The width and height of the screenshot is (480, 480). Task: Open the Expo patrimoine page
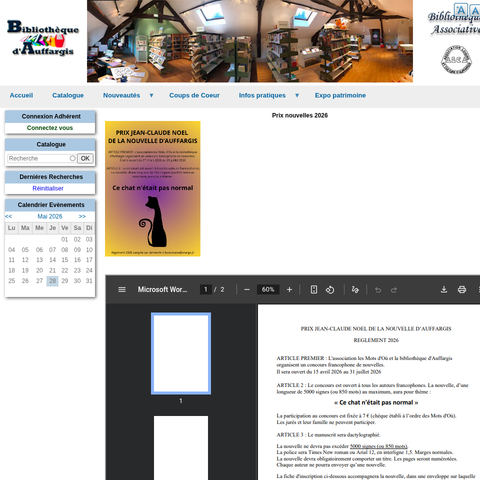coord(340,95)
